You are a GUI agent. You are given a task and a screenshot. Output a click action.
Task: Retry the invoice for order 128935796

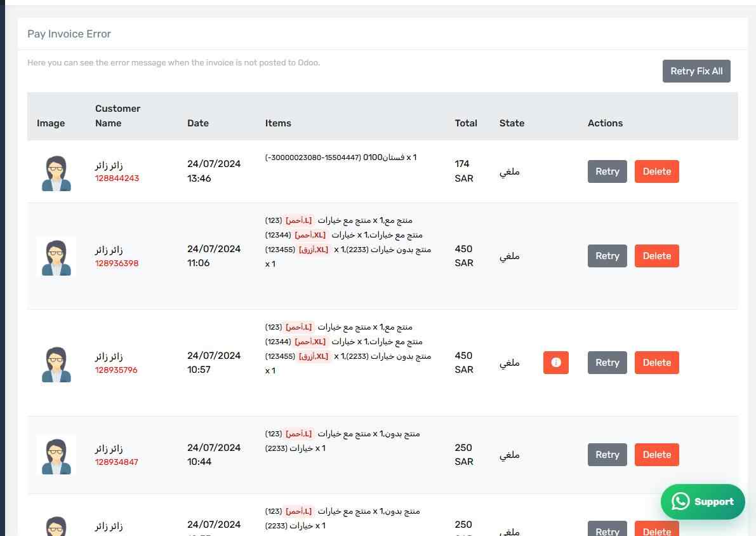tap(607, 363)
